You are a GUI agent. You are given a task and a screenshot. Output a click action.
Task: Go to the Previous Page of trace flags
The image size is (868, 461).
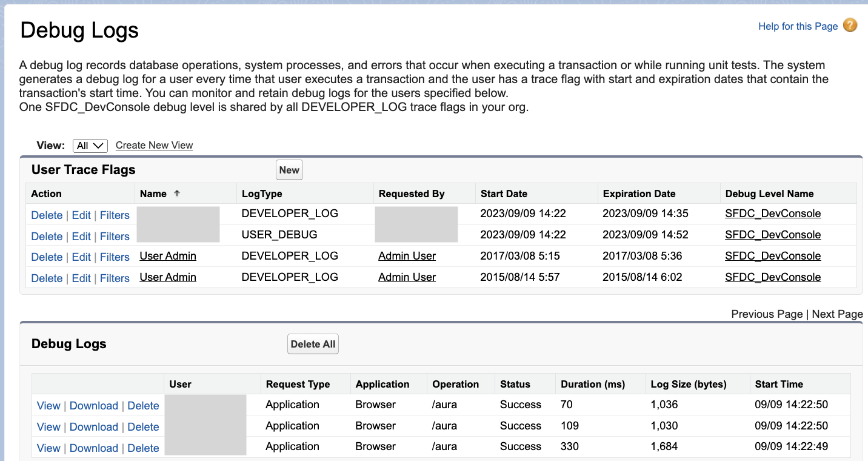coord(766,314)
